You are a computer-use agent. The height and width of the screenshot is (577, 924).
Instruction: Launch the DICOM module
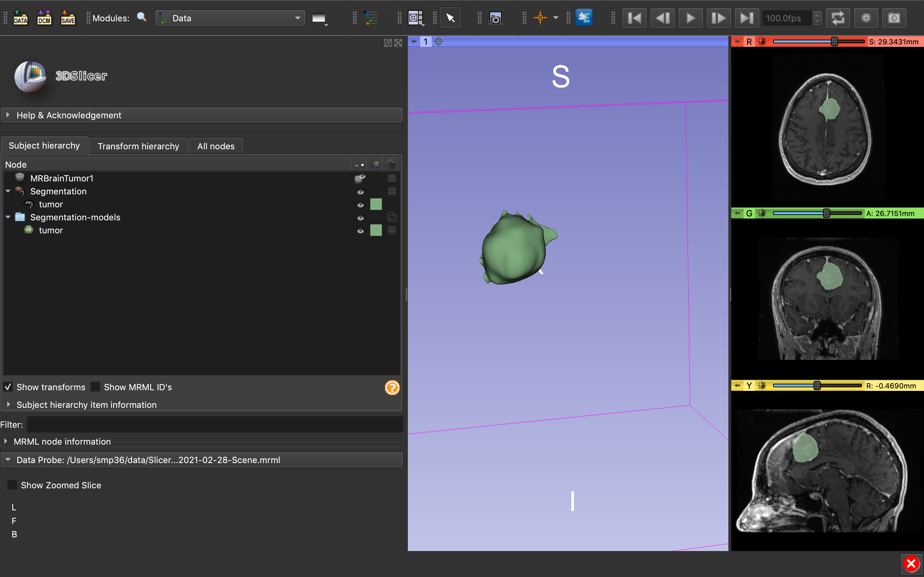click(44, 18)
